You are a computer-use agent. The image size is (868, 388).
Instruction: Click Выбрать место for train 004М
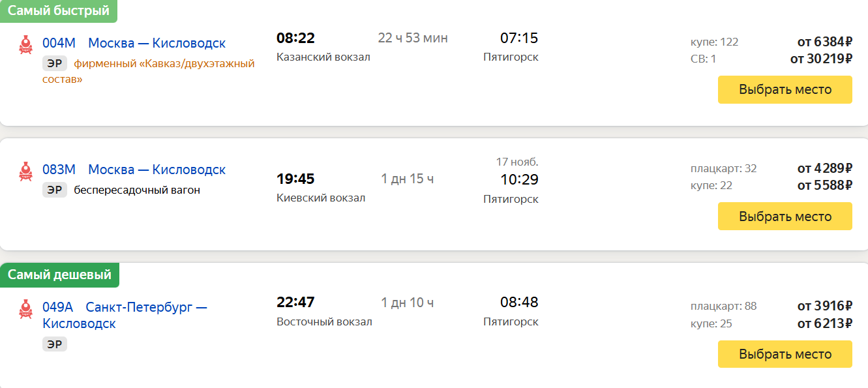pyautogui.click(x=785, y=89)
